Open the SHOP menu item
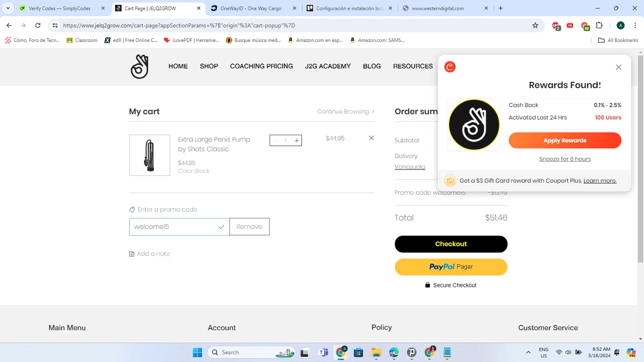 click(209, 66)
